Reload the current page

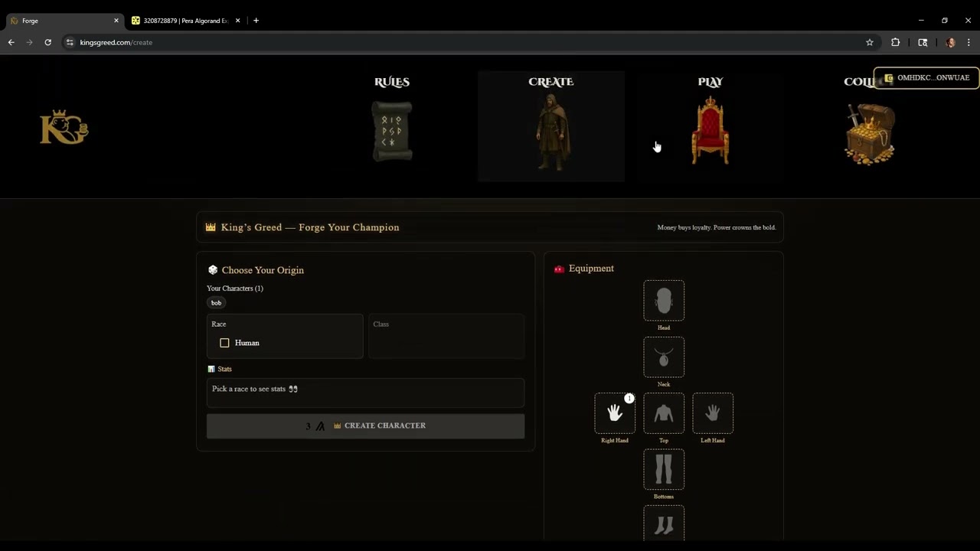click(47, 42)
